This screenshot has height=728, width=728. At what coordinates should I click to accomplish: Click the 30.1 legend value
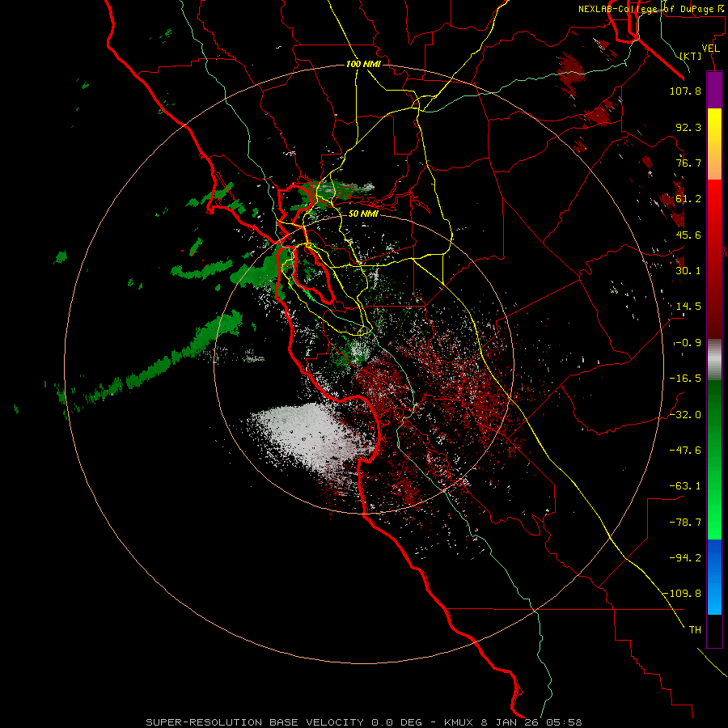[688, 271]
